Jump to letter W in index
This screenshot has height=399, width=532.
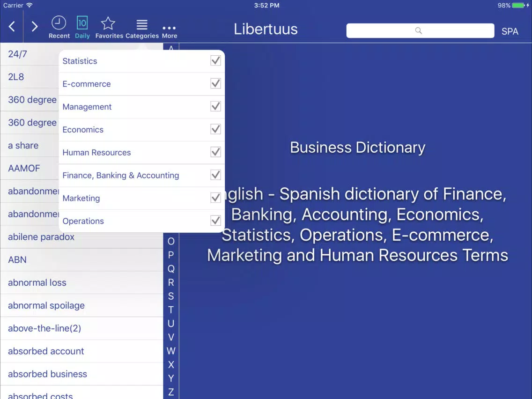pos(171,351)
